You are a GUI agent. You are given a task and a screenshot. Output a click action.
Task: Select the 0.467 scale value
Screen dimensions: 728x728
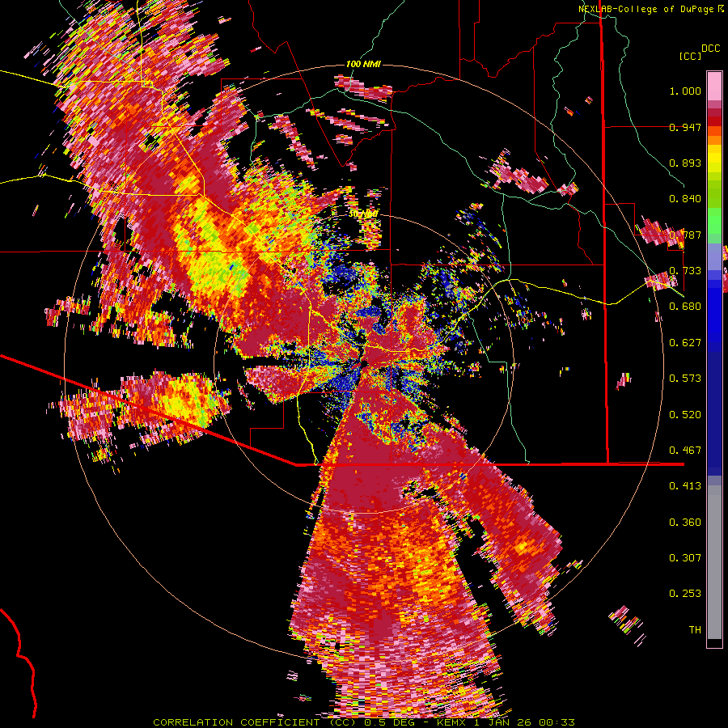point(685,451)
